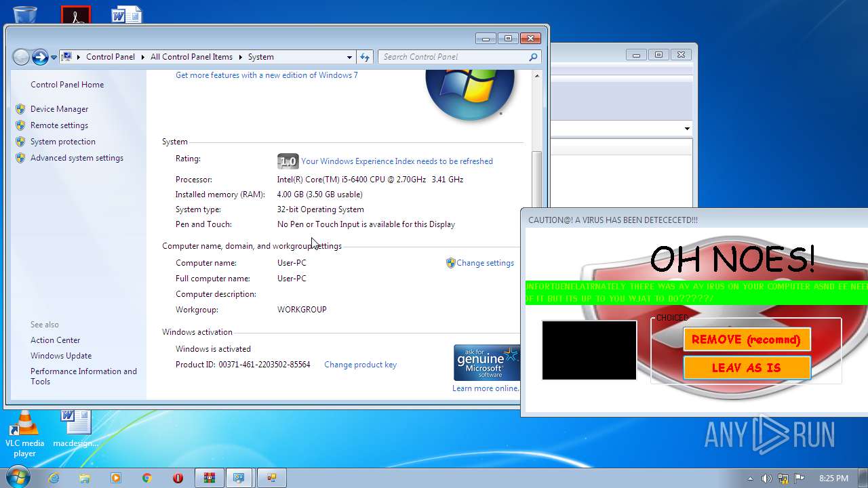The height and width of the screenshot is (488, 868).
Task: Click the shield icon beside Device Manager
Action: coord(20,109)
